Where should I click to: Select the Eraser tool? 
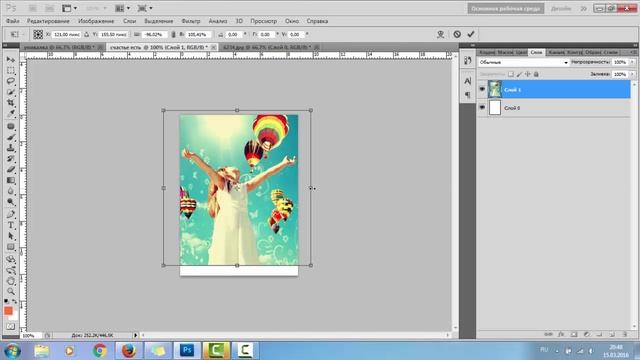pos(11,169)
